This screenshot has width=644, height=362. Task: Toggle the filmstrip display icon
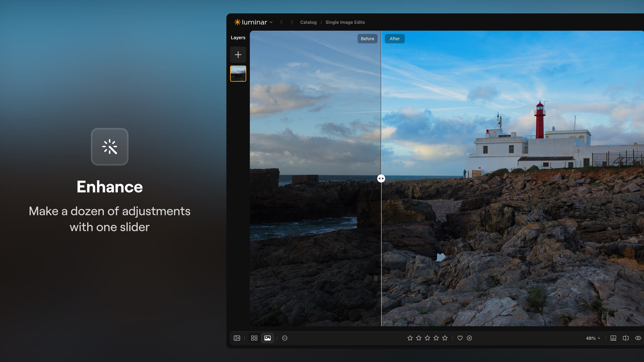click(613, 338)
